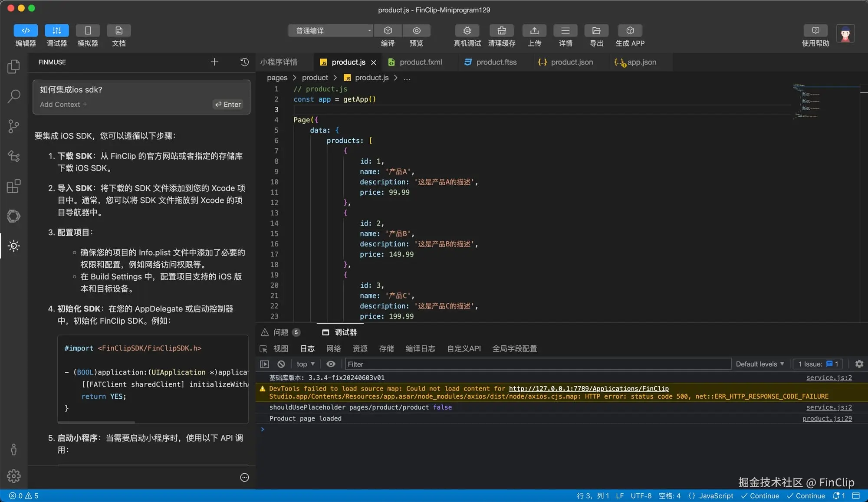This screenshot has width=868, height=502.
Task: Open the source control sidebar icon
Action: pos(13,126)
